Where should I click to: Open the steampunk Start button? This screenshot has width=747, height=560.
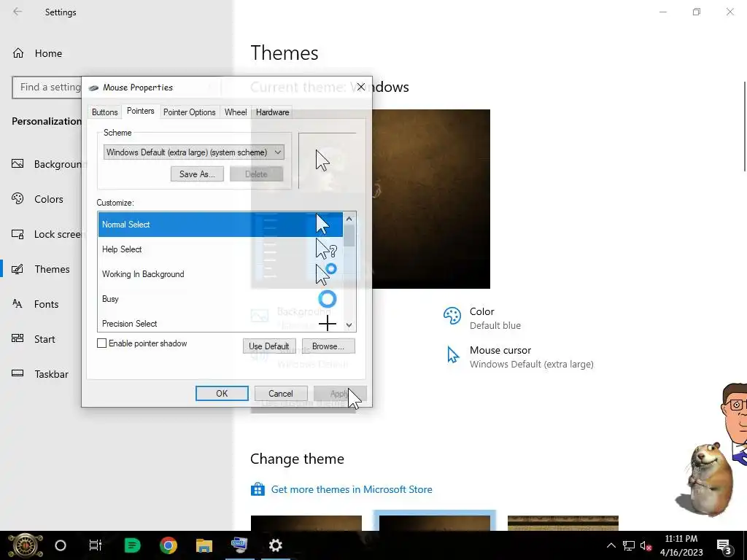[26, 545]
